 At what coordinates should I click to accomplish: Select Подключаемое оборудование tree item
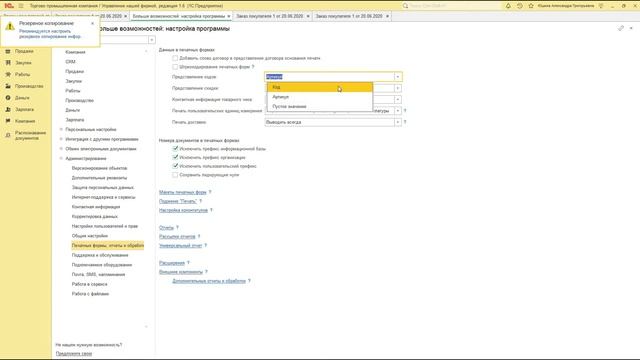[x=102, y=265]
